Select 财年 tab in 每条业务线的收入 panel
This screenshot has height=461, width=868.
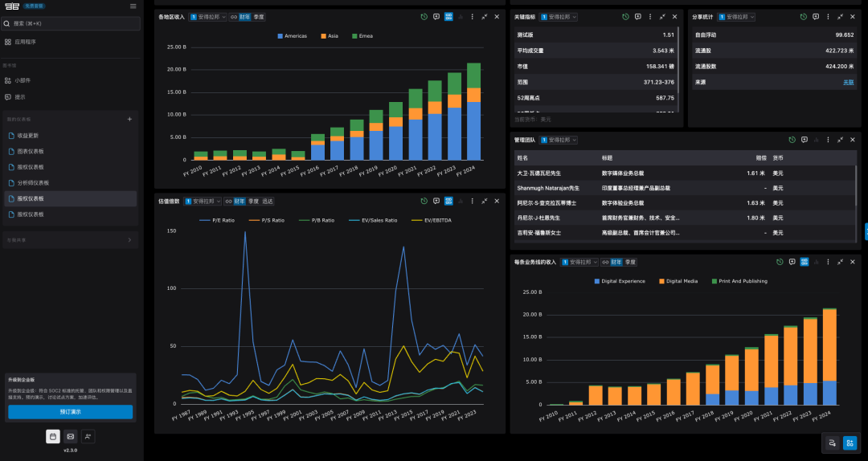[616, 262]
